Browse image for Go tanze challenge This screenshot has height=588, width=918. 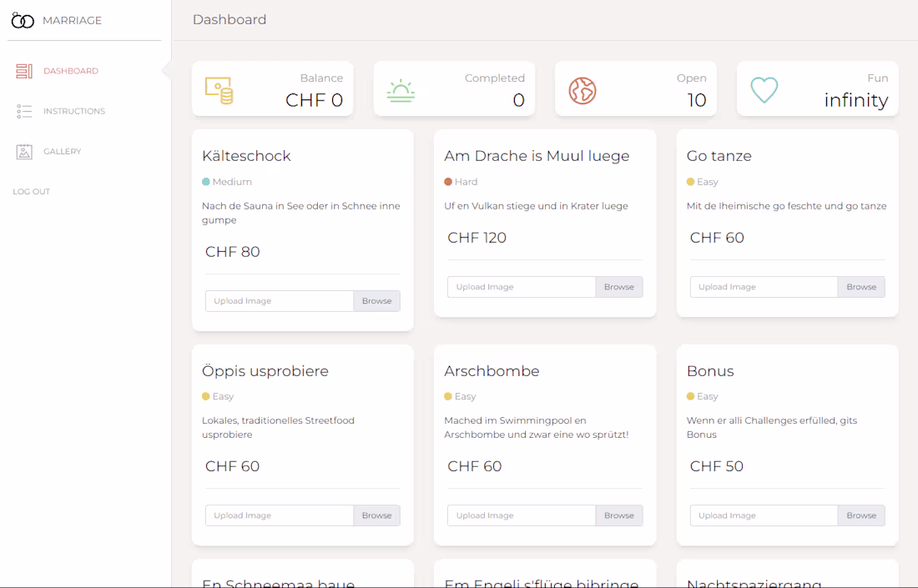pyautogui.click(x=861, y=287)
